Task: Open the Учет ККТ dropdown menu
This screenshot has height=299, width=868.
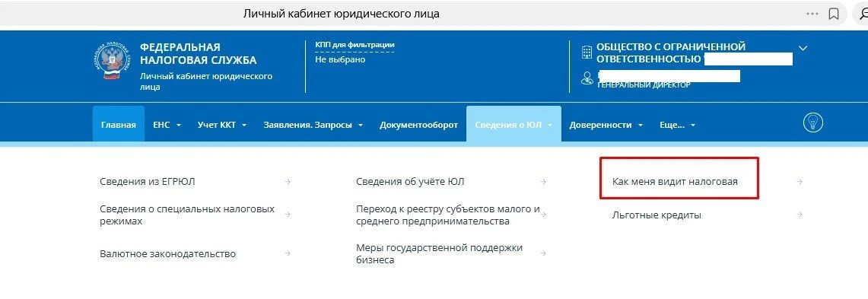Action: [x=222, y=125]
